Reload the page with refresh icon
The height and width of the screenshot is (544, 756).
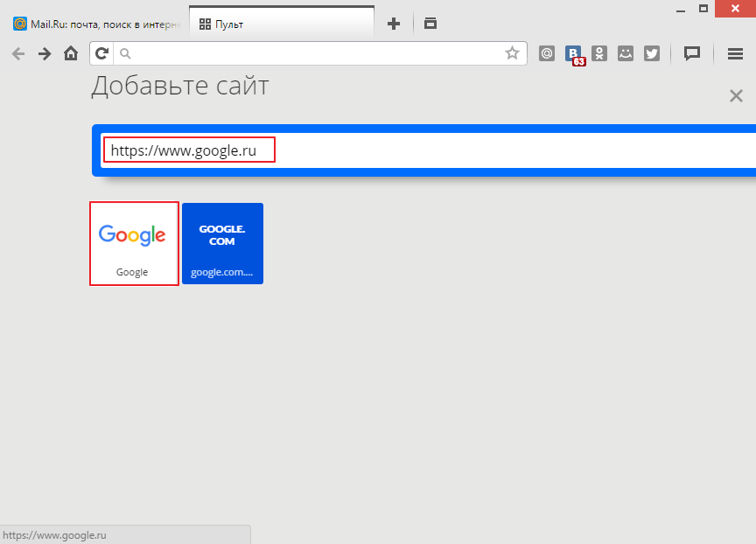(x=101, y=53)
